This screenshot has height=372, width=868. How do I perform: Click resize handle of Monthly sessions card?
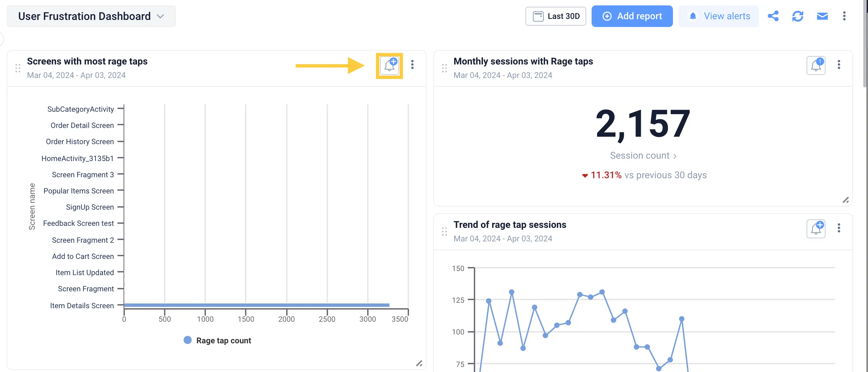pos(845,200)
